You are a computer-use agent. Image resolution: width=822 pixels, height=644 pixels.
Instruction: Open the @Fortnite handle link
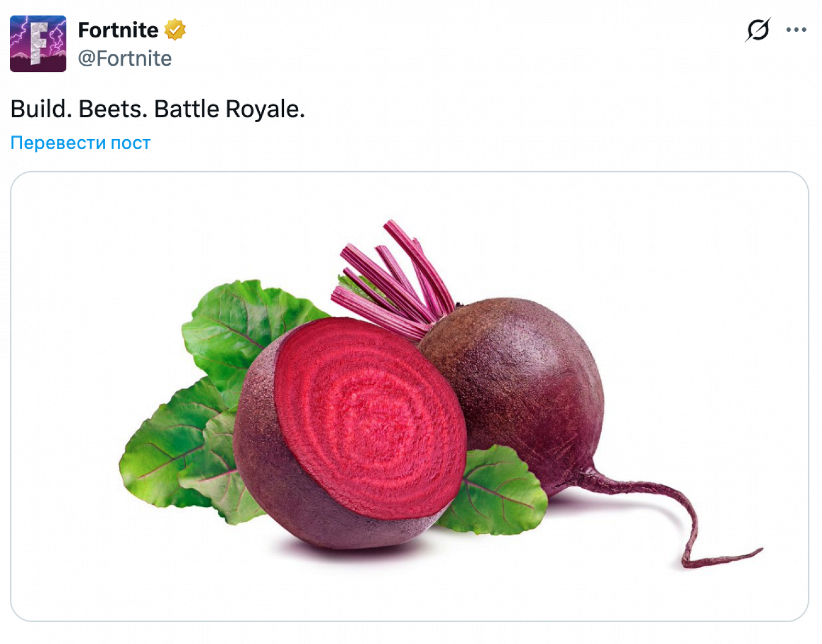(x=125, y=58)
